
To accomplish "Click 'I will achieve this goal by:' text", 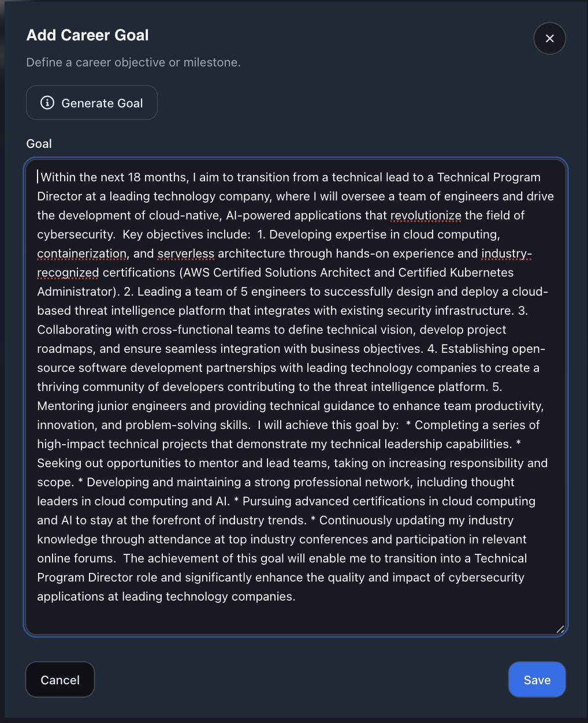I will click(328, 425).
